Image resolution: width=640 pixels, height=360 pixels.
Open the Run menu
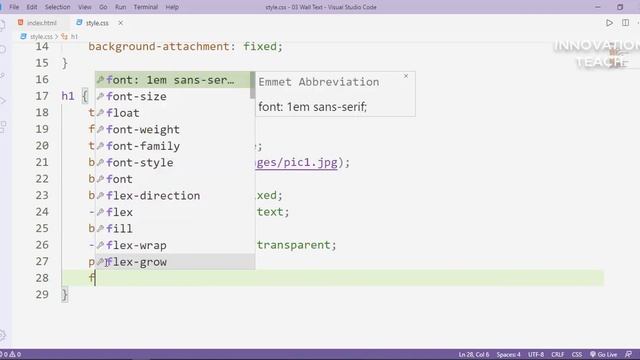(x=120, y=7)
